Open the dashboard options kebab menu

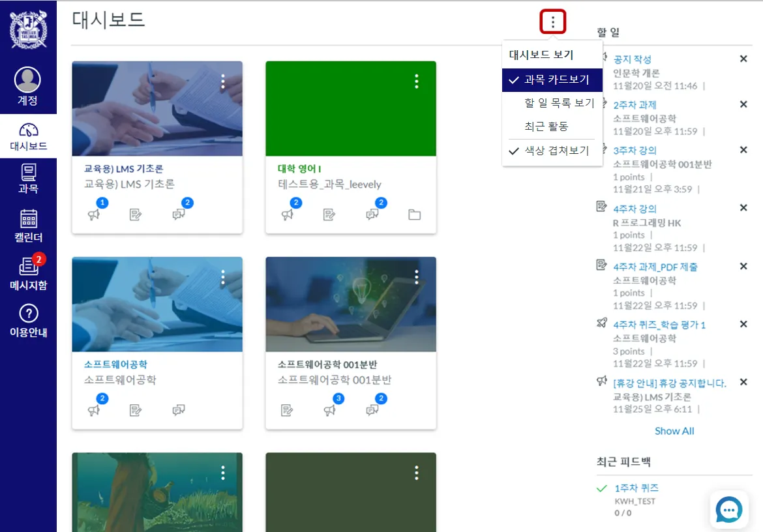pyautogui.click(x=553, y=22)
